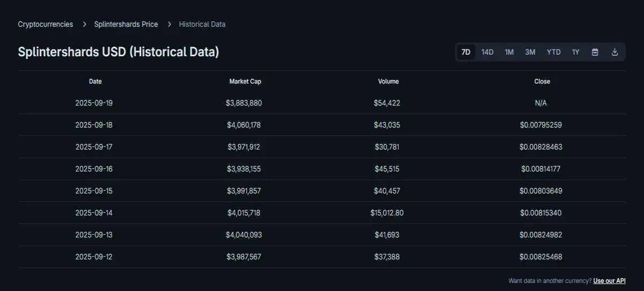Click the N/A close value
This screenshot has height=291, width=644.
coord(541,103)
